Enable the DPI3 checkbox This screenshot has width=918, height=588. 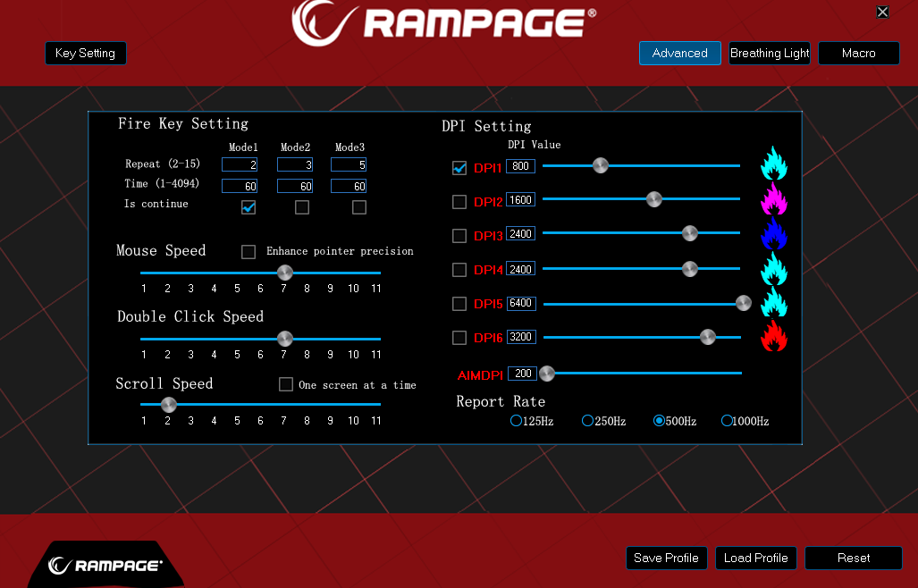pyautogui.click(x=459, y=236)
